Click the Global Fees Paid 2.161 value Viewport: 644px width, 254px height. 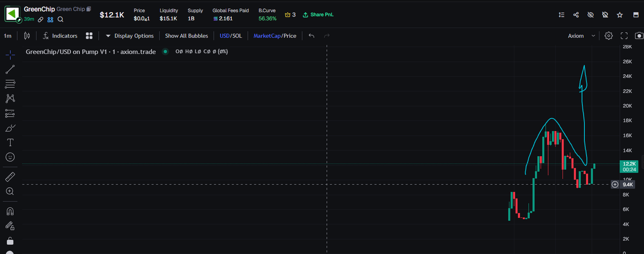coord(223,18)
